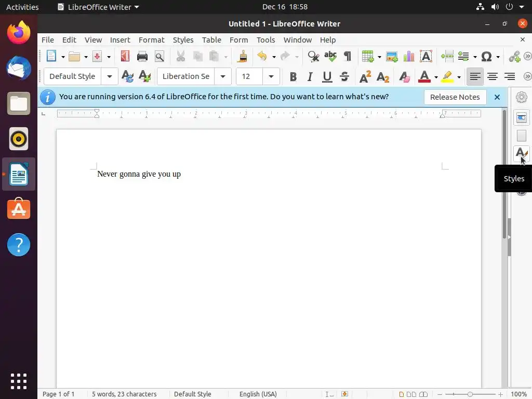The height and width of the screenshot is (399, 532).
Task: Open the Font Color palette arrow
Action: click(x=436, y=77)
